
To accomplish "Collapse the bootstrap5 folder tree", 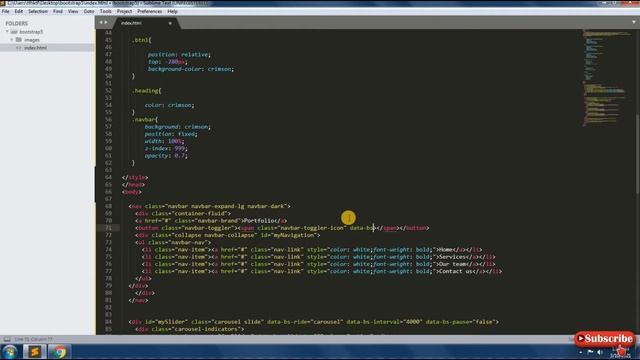I will [x=7, y=31].
